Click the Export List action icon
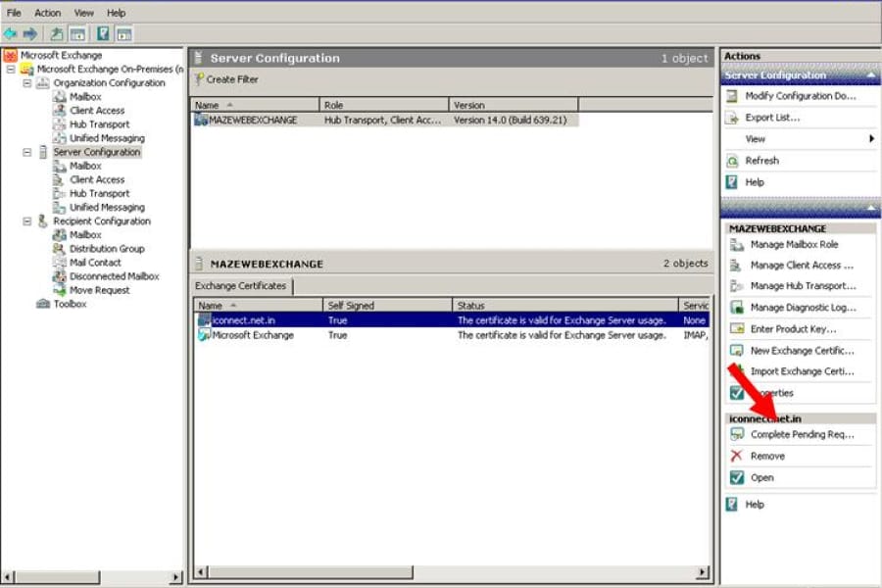Viewport: 882px width, 588px height. pyautogui.click(x=732, y=118)
